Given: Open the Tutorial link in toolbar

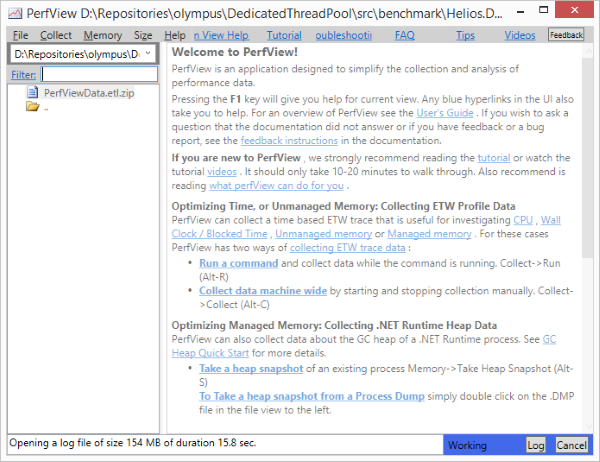Looking at the screenshot, I should 284,35.
